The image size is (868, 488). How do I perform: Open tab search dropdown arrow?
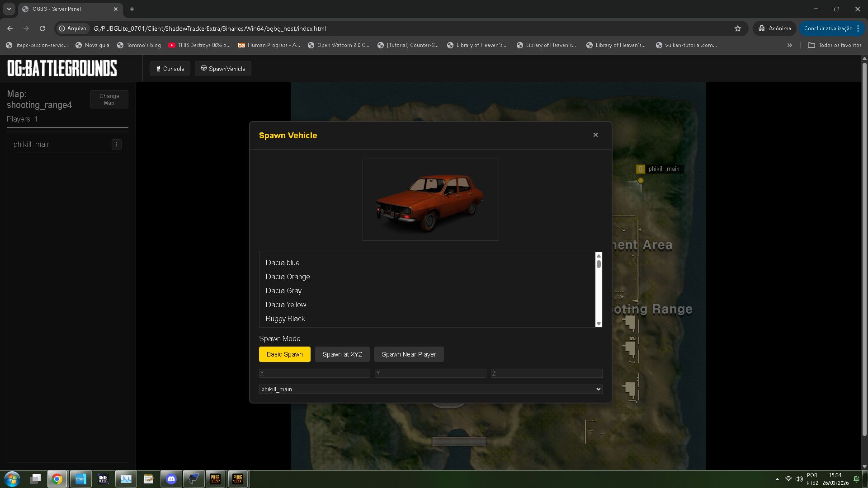(9, 9)
